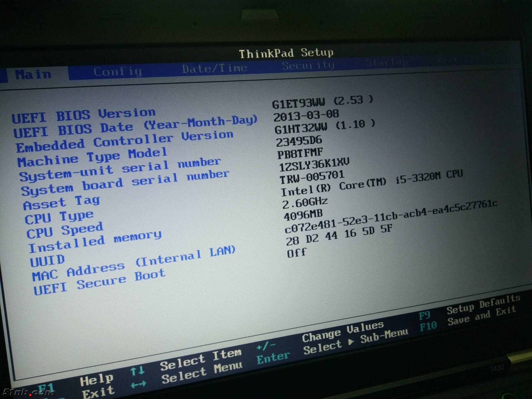
Task: Open the Config tab
Action: pyautogui.click(x=117, y=72)
